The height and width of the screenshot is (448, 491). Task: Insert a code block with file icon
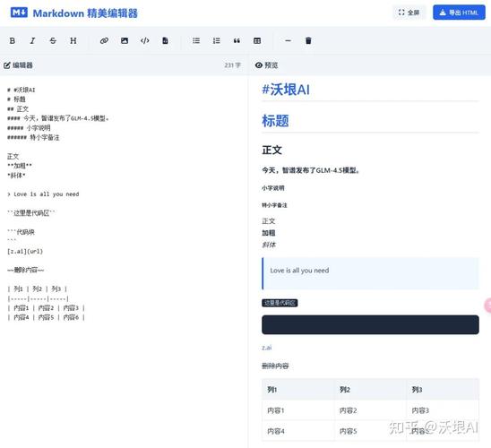click(x=165, y=40)
